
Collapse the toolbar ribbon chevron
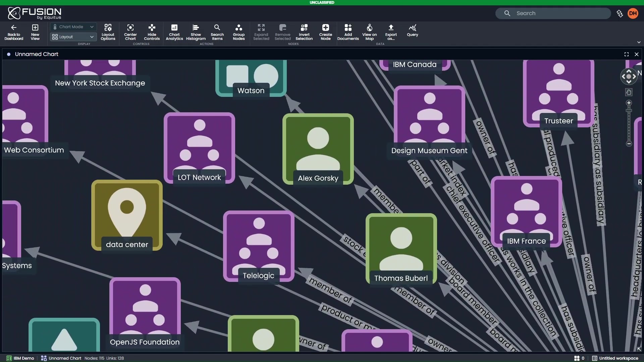pyautogui.click(x=639, y=42)
